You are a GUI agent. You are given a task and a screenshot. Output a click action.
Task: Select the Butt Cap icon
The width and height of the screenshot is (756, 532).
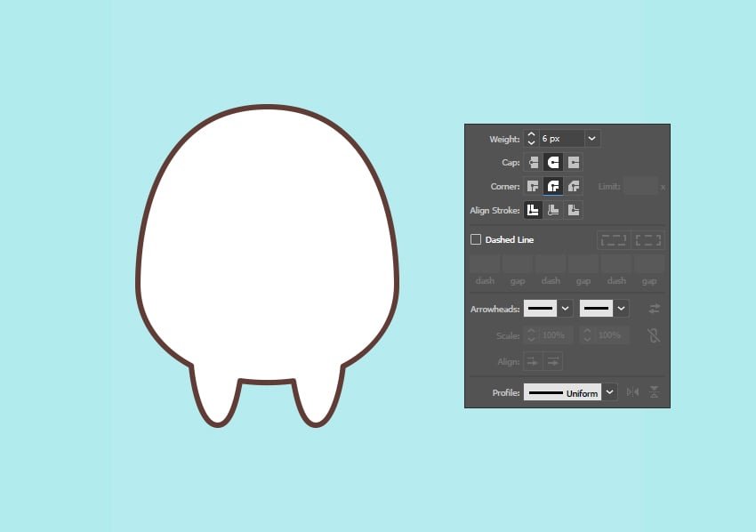(533, 163)
